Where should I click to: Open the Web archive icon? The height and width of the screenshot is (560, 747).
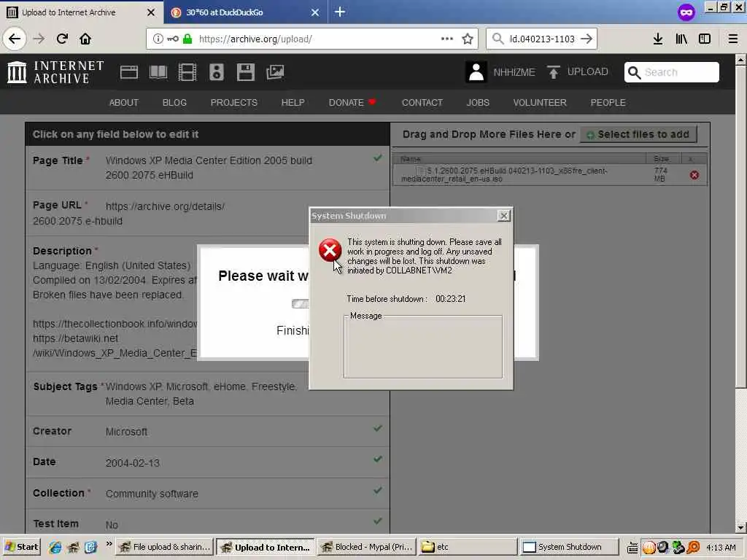(x=128, y=72)
